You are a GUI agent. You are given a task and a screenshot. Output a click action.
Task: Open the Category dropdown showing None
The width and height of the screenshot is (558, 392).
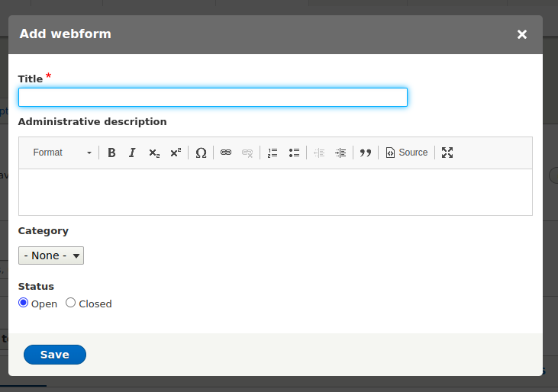[51, 255]
